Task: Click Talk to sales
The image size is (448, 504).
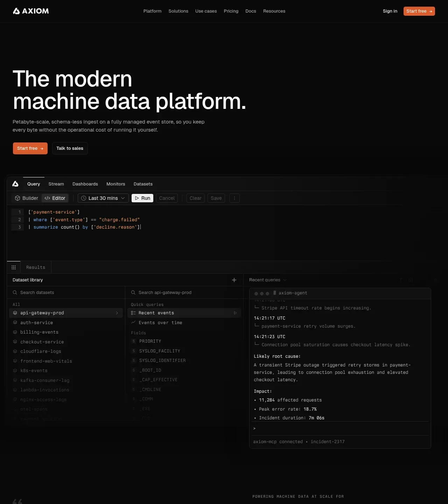Action: coord(70,148)
